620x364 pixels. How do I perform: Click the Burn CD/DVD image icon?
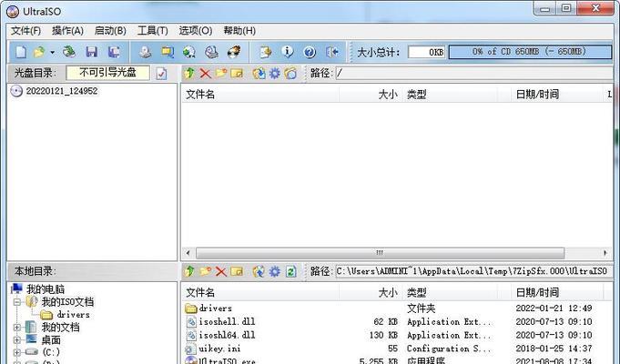tap(234, 52)
